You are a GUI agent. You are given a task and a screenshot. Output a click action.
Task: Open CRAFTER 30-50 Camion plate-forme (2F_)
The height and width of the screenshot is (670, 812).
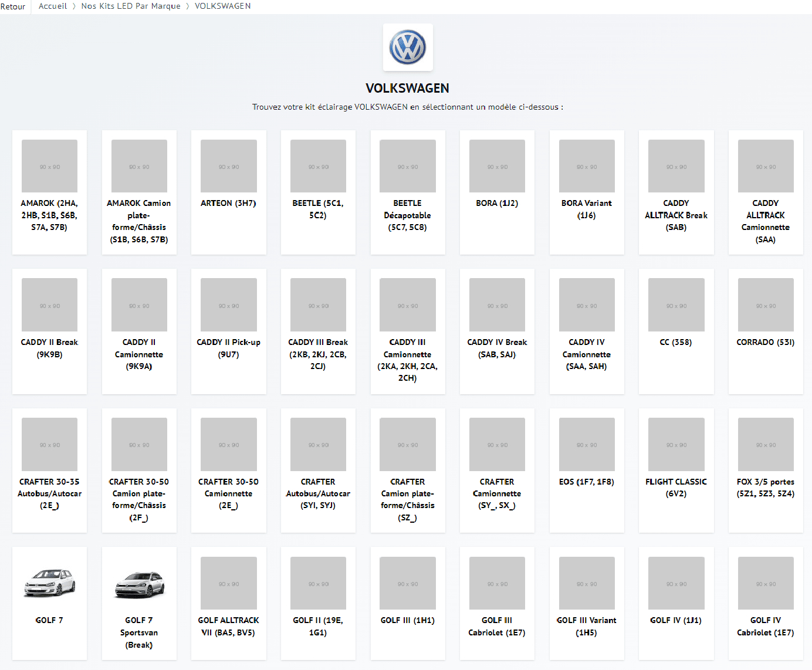pos(139,471)
